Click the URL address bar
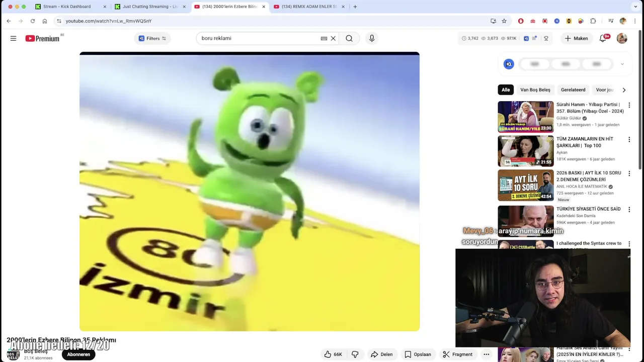This screenshot has height=362, width=644. 272,21
